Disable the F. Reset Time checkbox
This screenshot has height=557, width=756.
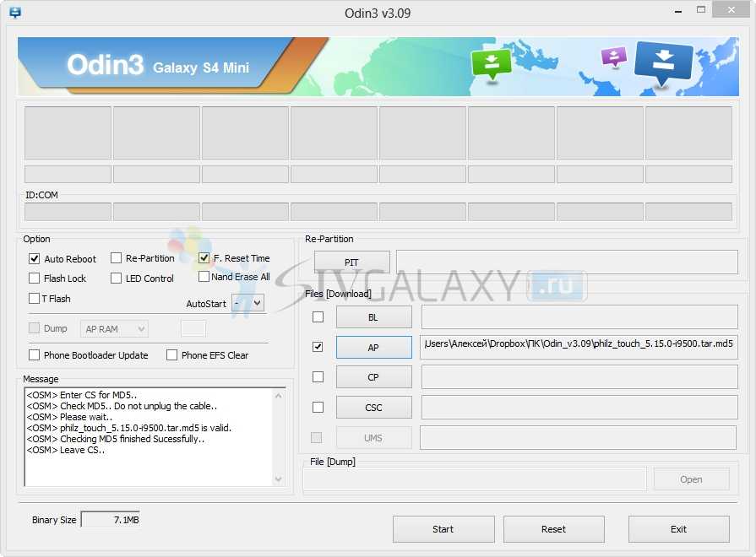click(x=204, y=258)
